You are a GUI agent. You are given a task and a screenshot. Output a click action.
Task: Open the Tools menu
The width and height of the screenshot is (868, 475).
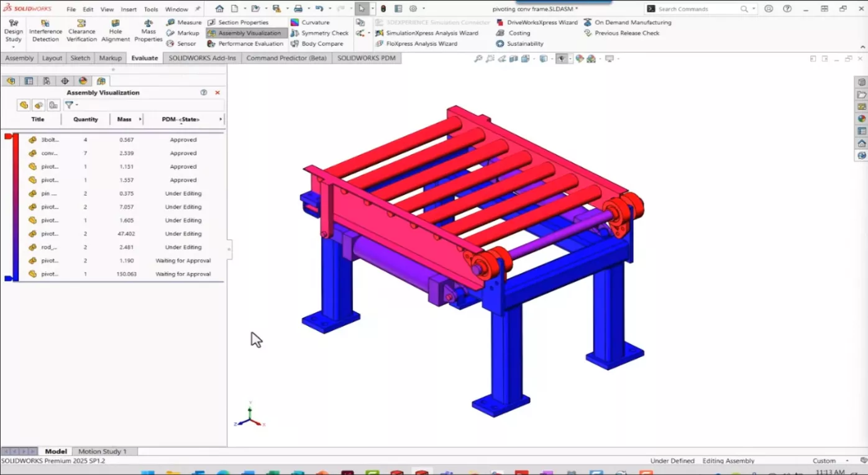[150, 9]
